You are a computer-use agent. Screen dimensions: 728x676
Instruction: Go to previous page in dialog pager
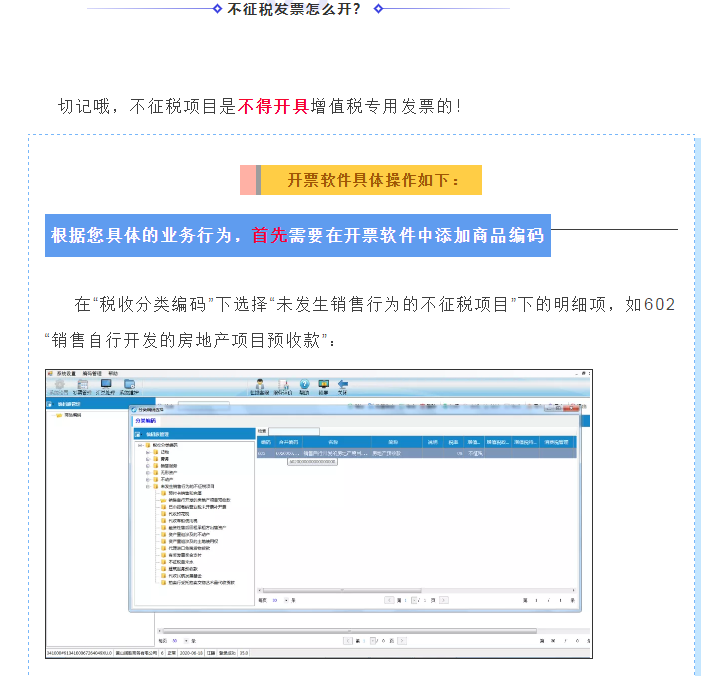coord(389,600)
